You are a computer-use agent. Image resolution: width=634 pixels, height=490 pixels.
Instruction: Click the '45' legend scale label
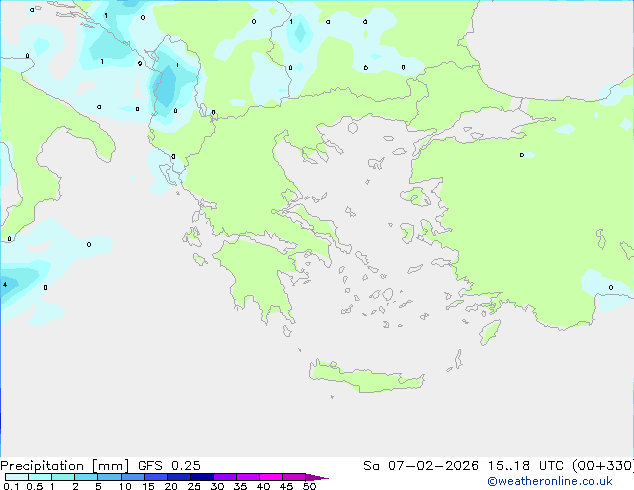[286, 486]
